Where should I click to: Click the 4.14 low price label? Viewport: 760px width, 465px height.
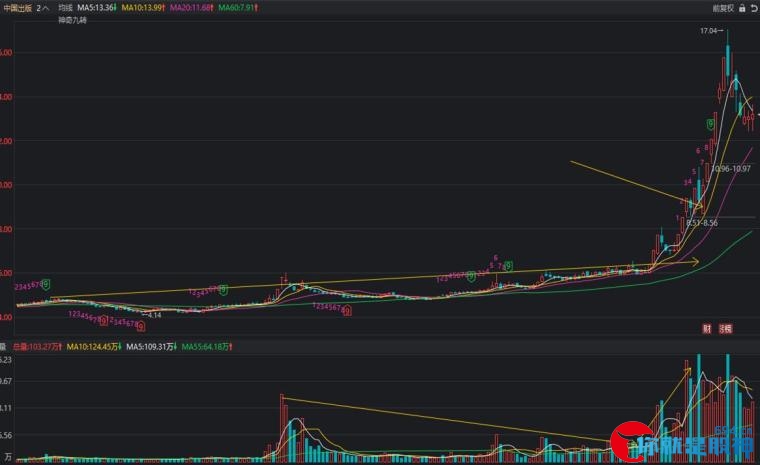154,315
